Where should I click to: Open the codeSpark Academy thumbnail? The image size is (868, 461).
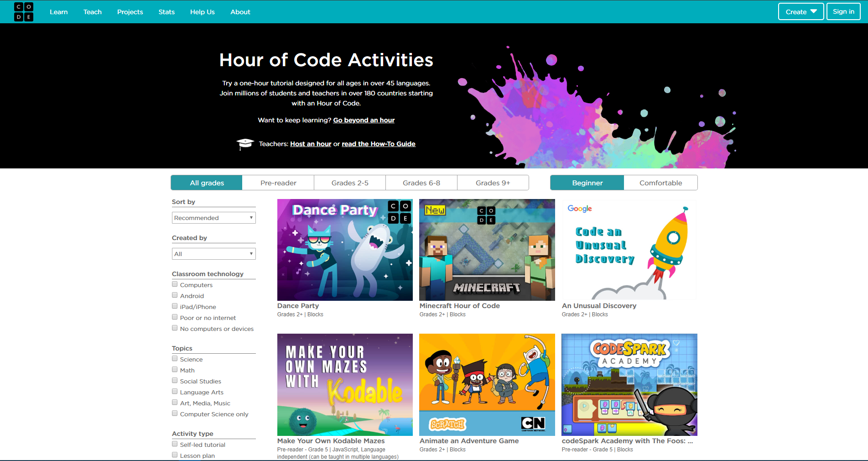click(x=629, y=385)
